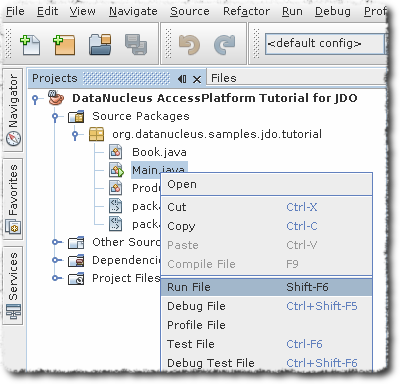Select Book.java in the tree
The image size is (400, 384).
[x=159, y=152]
